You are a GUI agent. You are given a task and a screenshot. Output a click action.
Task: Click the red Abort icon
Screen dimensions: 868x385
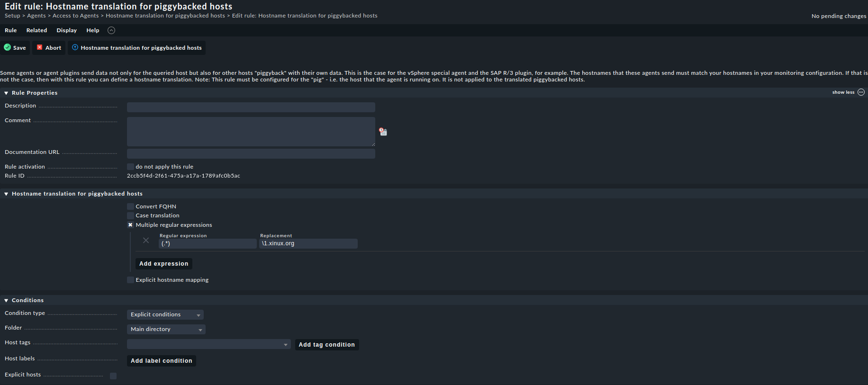tap(40, 47)
